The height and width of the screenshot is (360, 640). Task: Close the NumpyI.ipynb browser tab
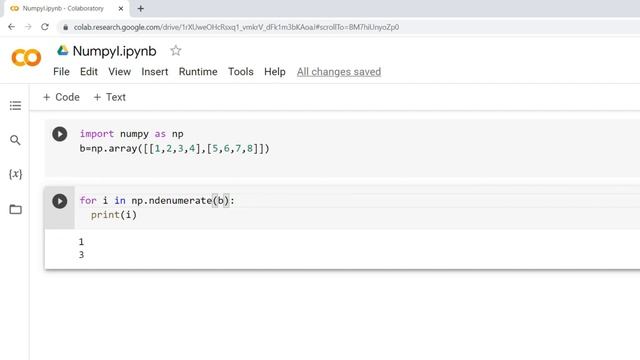point(121,9)
